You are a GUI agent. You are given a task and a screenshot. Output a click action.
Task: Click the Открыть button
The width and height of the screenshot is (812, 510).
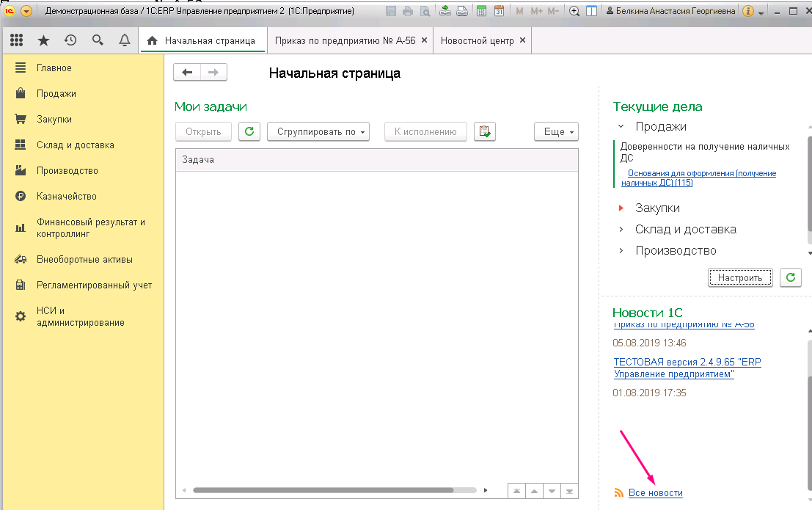click(x=203, y=131)
